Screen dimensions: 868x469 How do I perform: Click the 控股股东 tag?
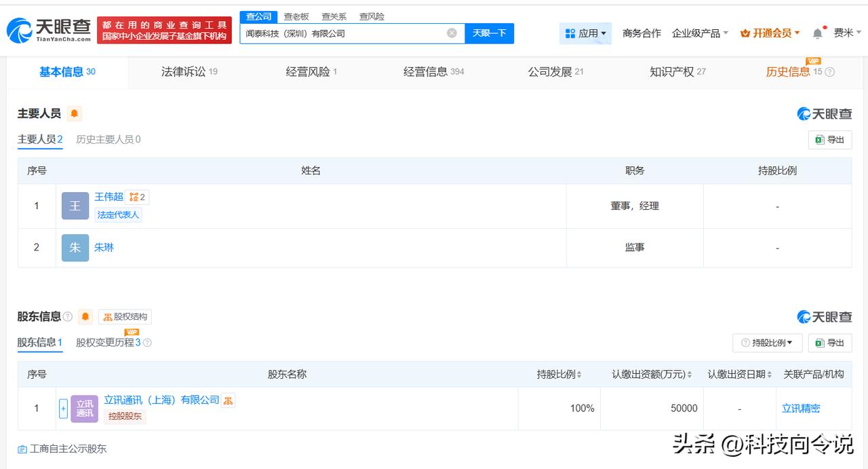tap(125, 416)
